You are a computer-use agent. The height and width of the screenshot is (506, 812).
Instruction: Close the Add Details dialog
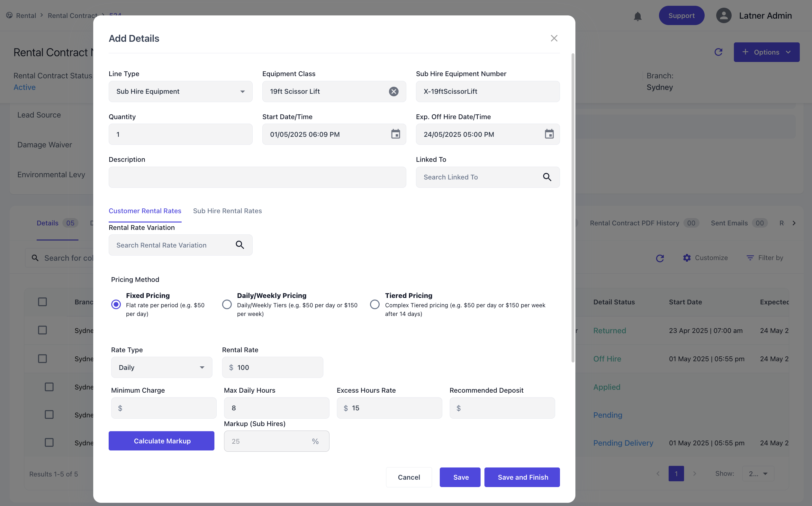pos(554,39)
